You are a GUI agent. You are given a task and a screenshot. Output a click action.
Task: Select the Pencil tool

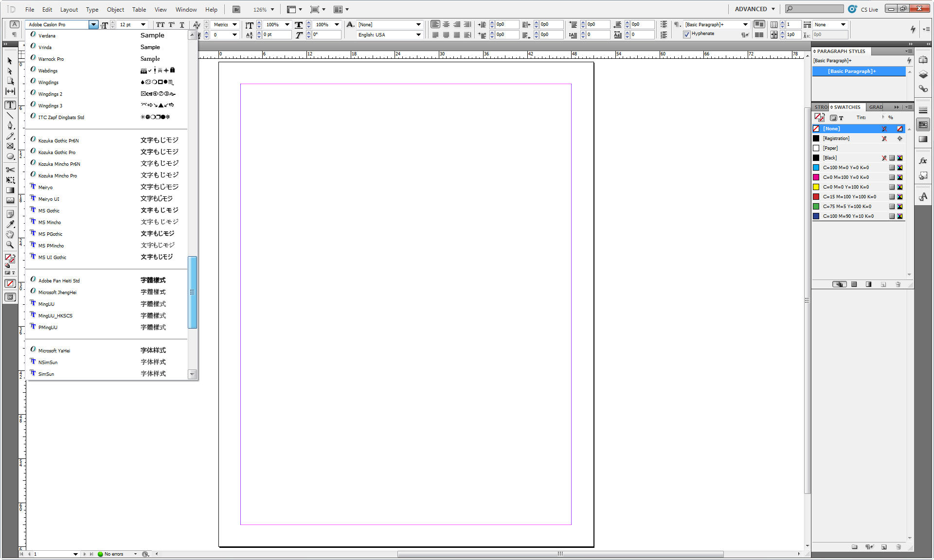pos(10,136)
